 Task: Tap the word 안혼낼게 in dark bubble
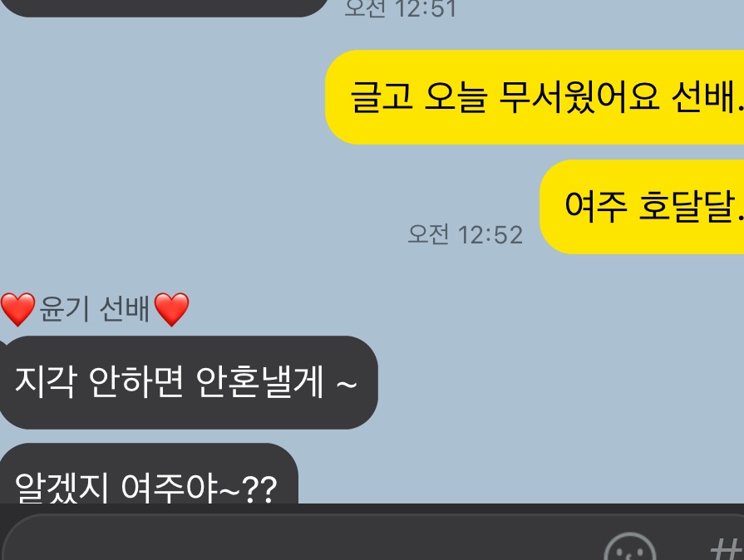(259, 381)
